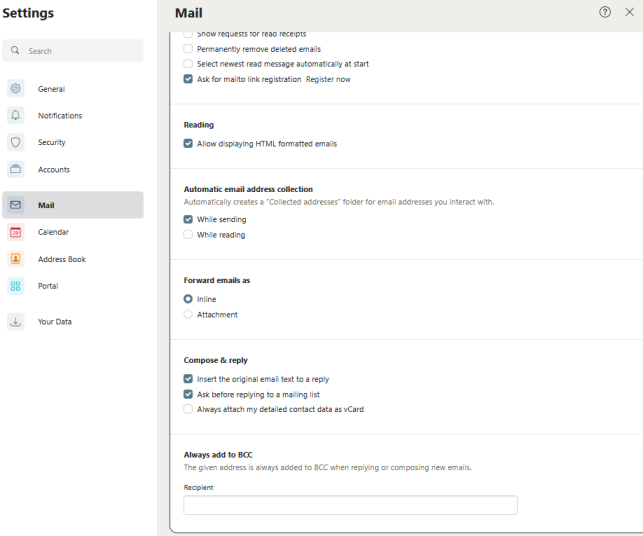The height and width of the screenshot is (536, 643).
Task: Select Attachment for forwarding emails
Action: pyautogui.click(x=188, y=315)
